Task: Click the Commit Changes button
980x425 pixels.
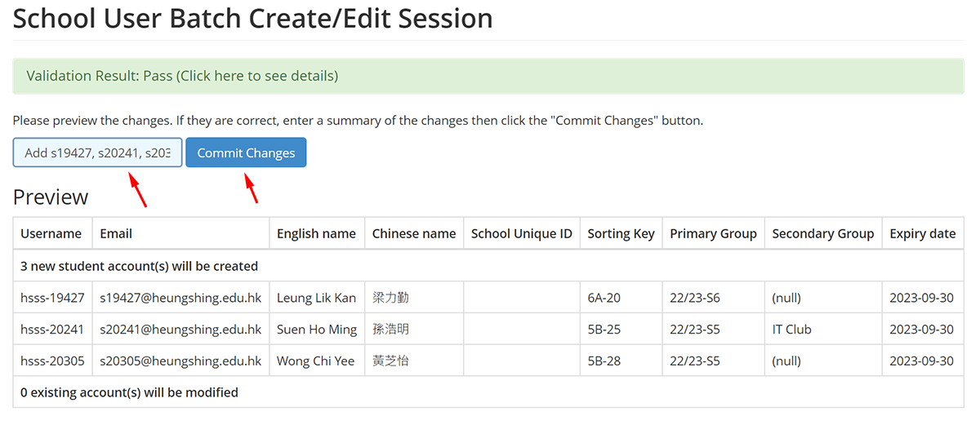Action: (246, 153)
